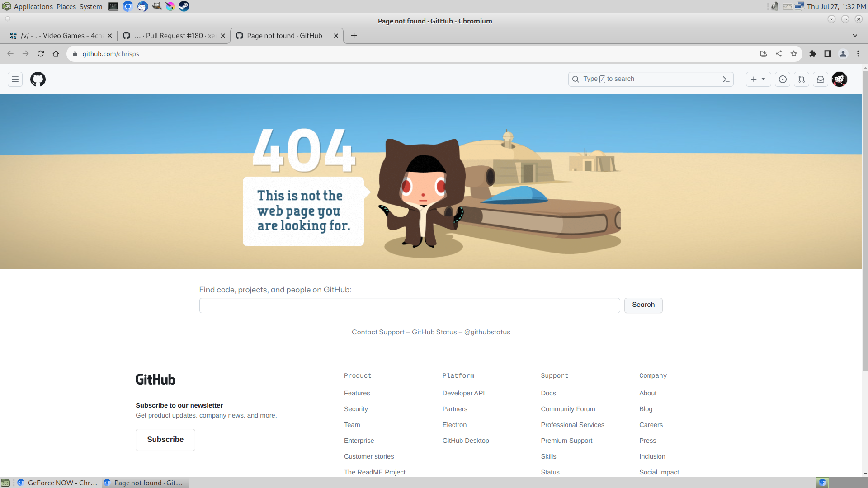
Task: Close the Pull Request #180 tab
Action: click(223, 36)
